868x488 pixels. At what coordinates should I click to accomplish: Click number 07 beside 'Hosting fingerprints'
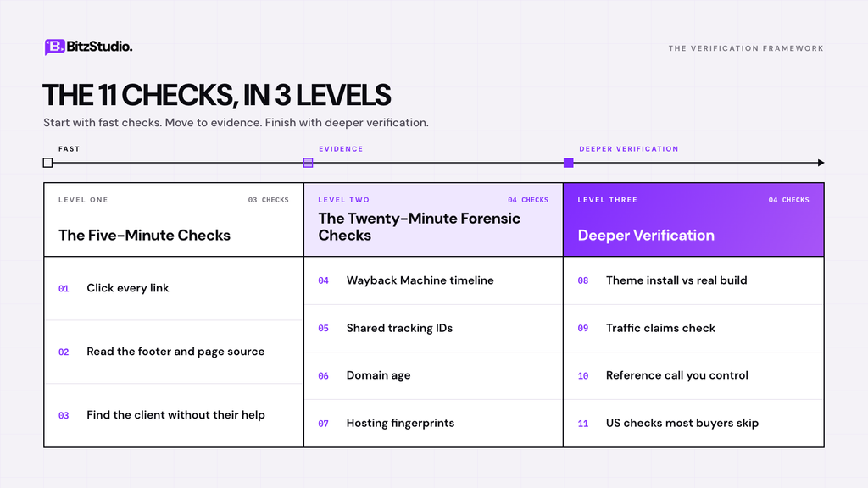(x=323, y=424)
